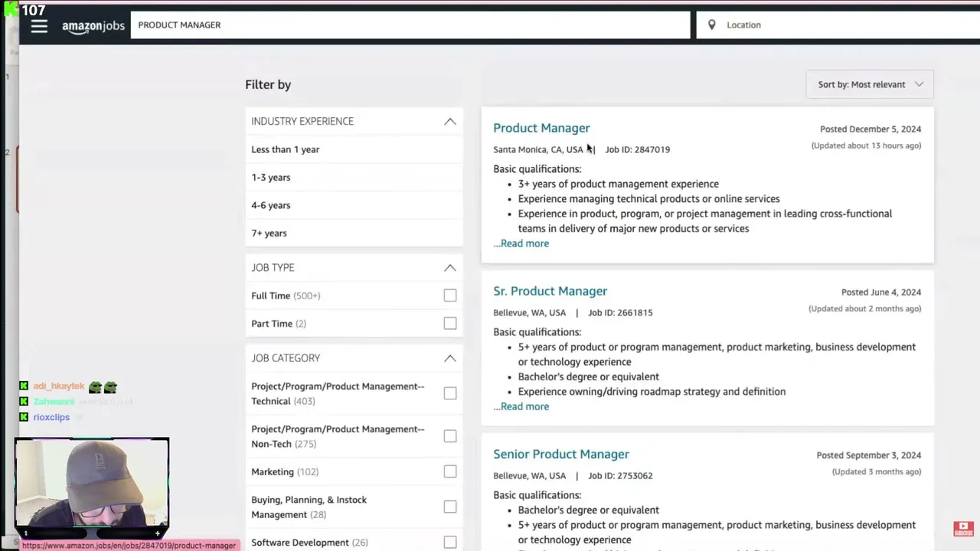Check Buying, Planning, & Instock Management box
The height and width of the screenshot is (551, 980).
click(x=450, y=507)
